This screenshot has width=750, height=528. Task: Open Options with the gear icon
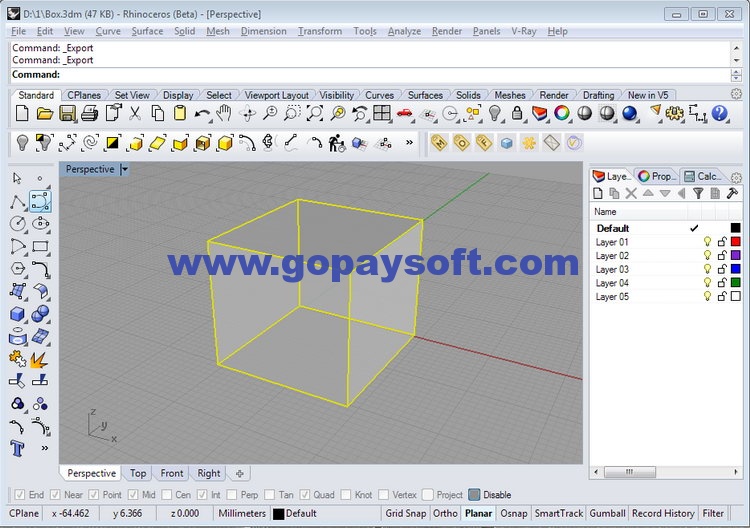point(674,113)
